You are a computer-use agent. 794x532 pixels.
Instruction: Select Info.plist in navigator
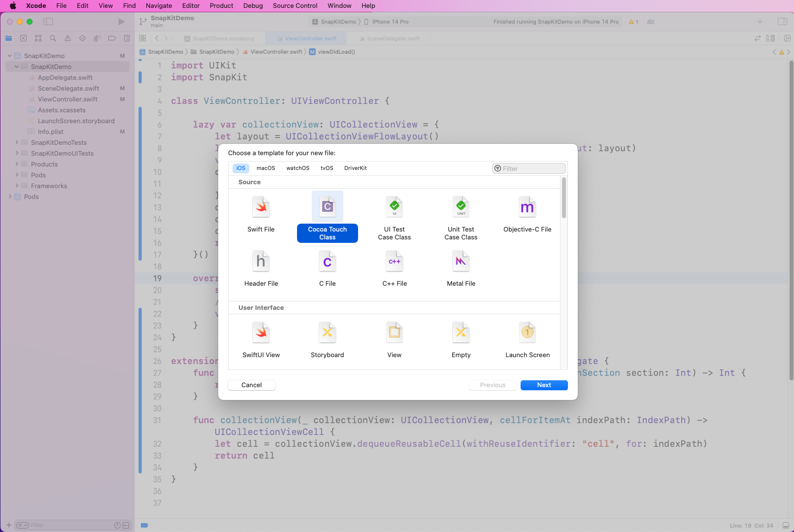pyautogui.click(x=50, y=132)
